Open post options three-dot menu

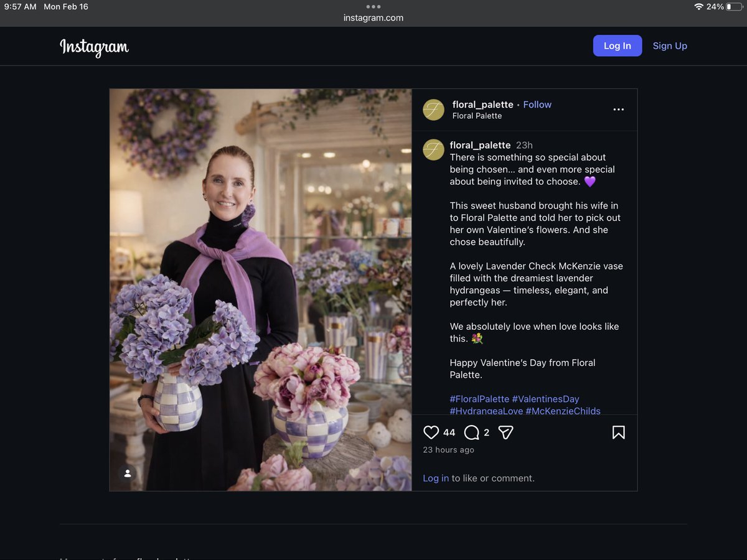[x=618, y=110]
